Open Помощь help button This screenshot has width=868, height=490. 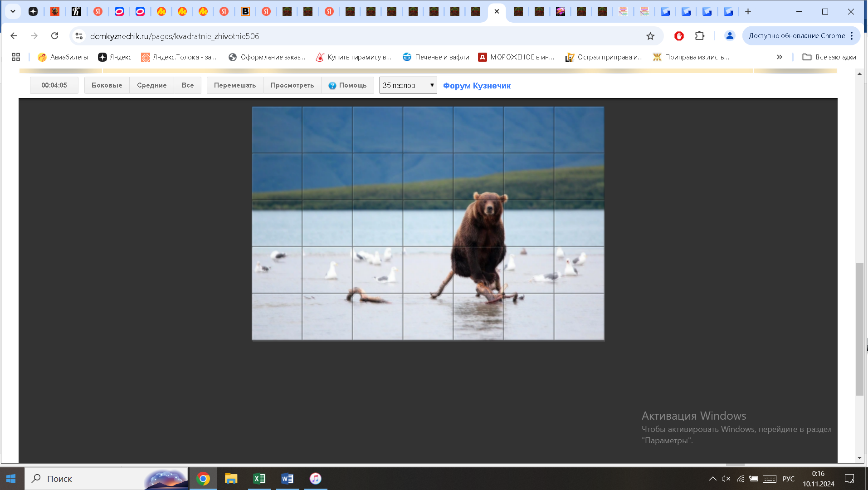(x=347, y=85)
